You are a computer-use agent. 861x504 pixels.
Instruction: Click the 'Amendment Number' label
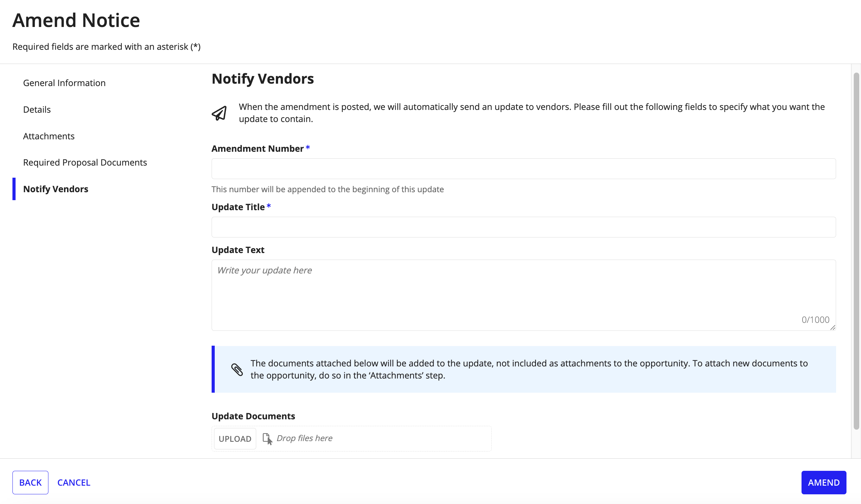(x=258, y=149)
